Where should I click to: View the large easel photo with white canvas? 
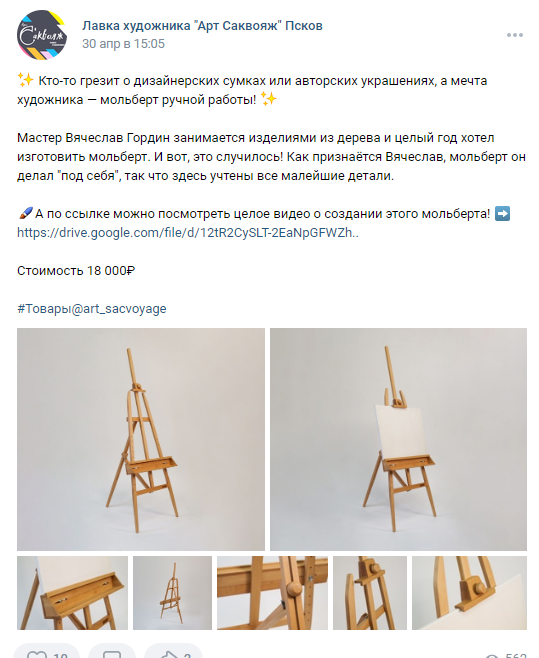point(398,439)
